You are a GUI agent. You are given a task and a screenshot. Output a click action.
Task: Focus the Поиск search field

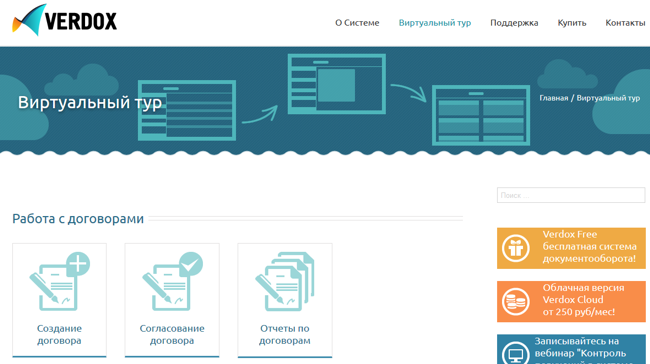[571, 195]
